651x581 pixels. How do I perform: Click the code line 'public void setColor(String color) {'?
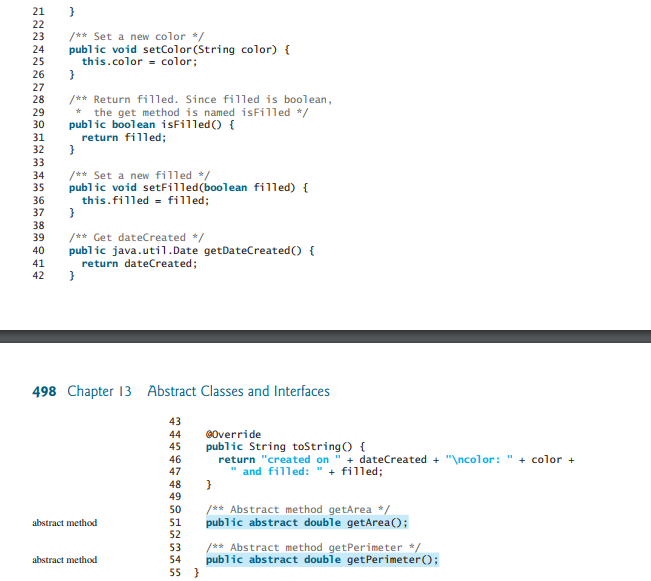click(x=179, y=49)
